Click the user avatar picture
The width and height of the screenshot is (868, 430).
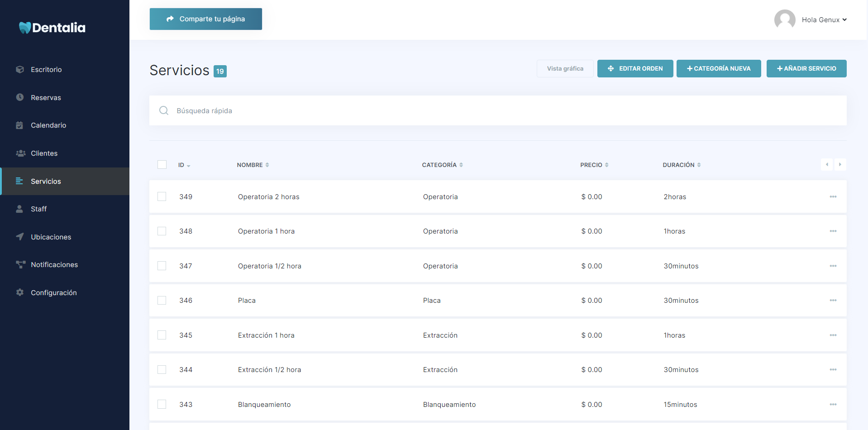(x=785, y=20)
